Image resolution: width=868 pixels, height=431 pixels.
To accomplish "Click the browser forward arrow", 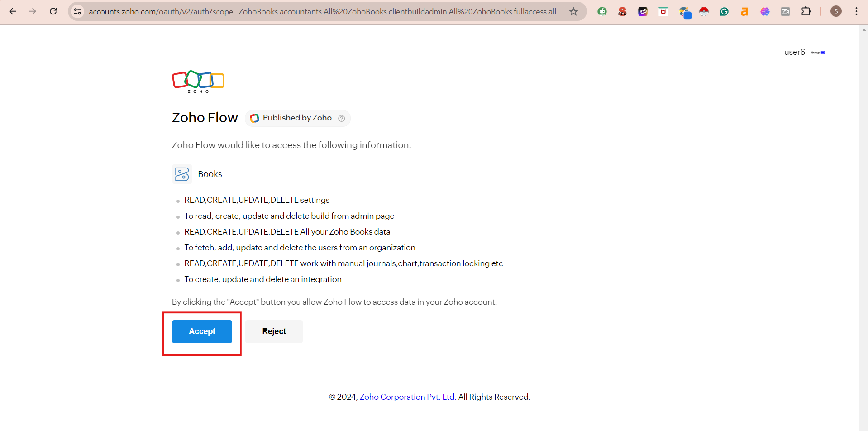I will click(x=33, y=11).
